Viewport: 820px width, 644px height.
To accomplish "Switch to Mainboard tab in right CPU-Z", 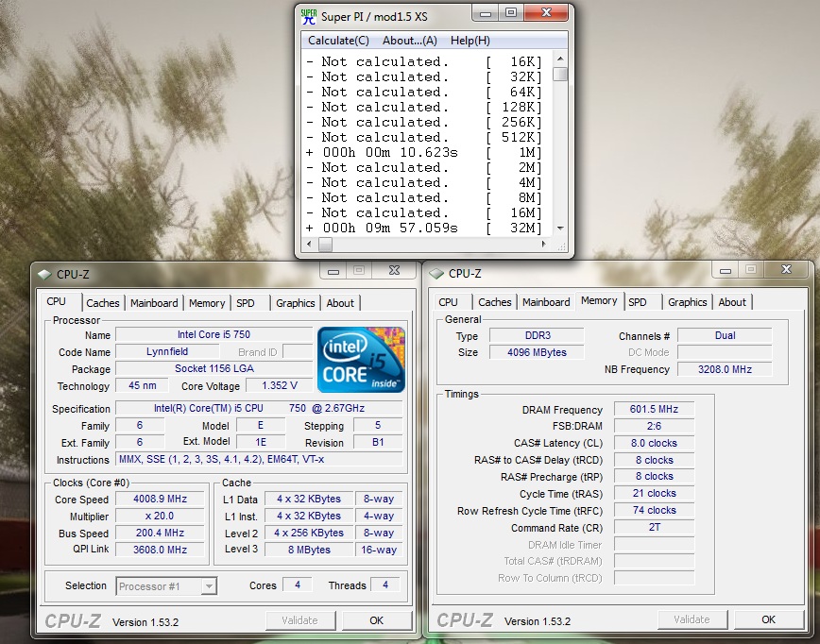I will tap(546, 302).
